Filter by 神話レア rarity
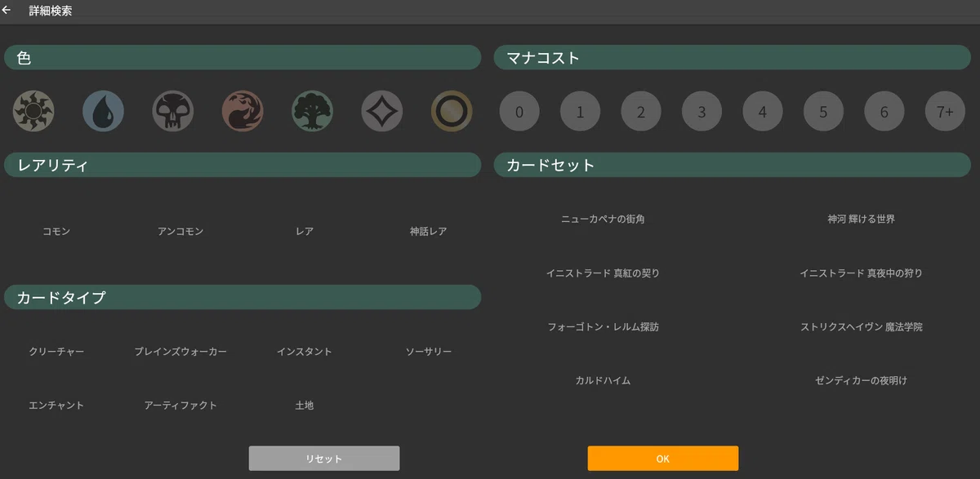 [429, 232]
